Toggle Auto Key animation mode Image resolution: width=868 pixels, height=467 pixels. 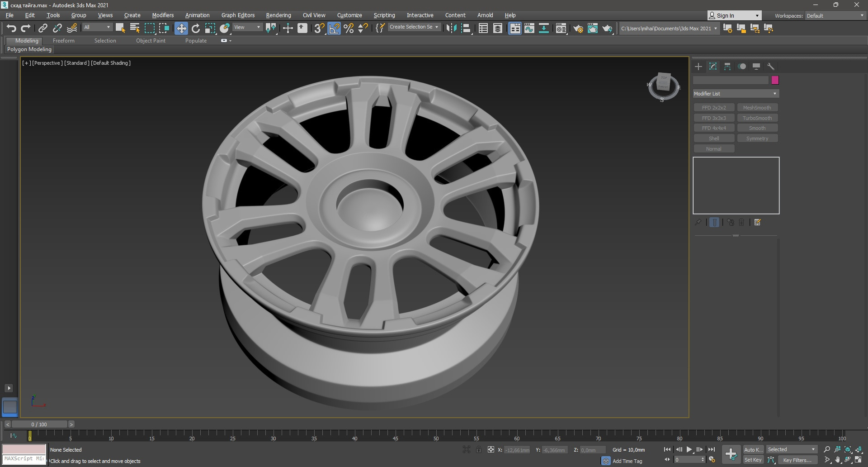coord(753,449)
